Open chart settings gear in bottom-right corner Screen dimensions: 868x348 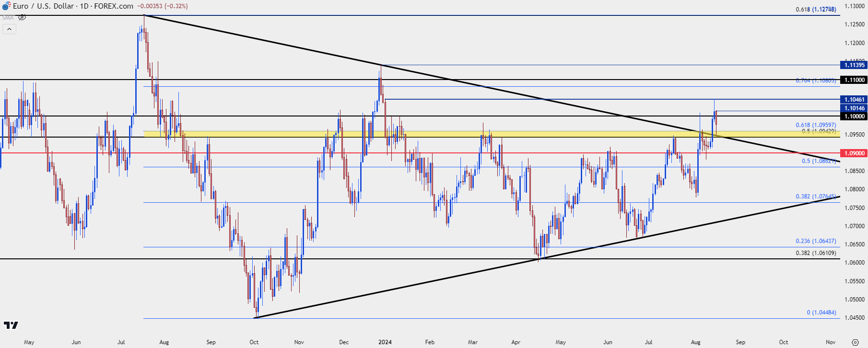(x=855, y=342)
